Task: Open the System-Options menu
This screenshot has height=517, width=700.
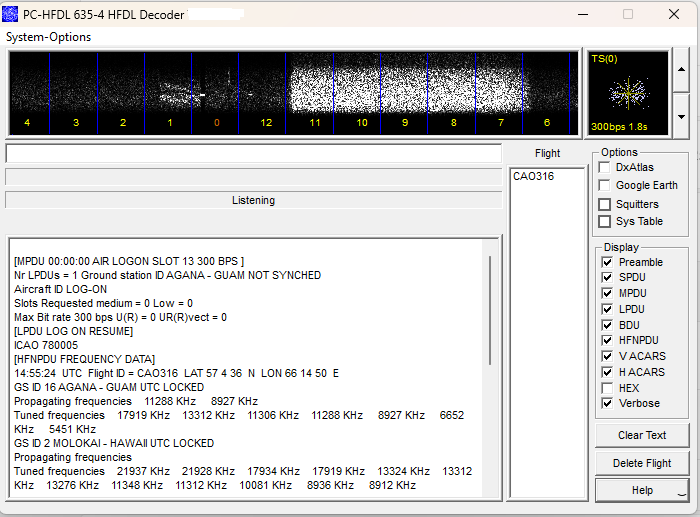Action: pos(48,37)
